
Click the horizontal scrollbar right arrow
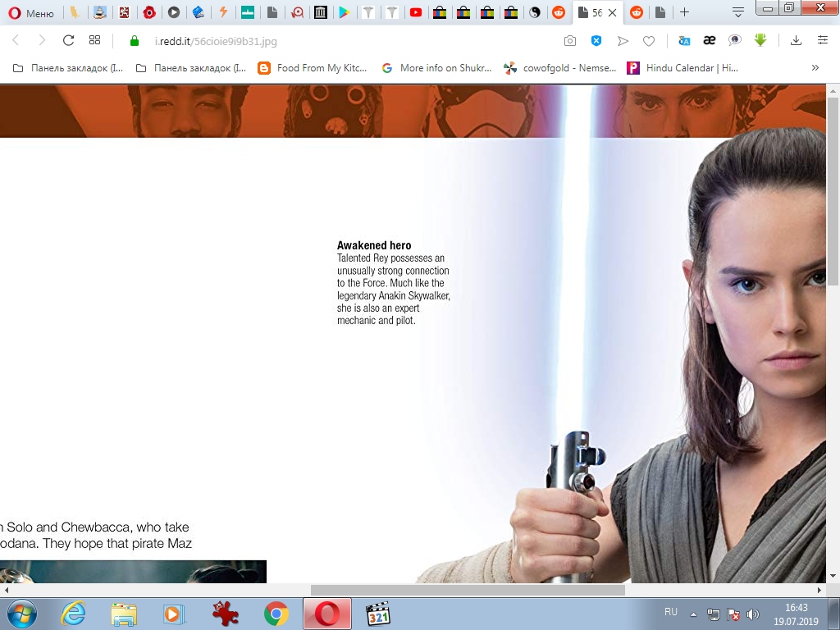(819, 590)
